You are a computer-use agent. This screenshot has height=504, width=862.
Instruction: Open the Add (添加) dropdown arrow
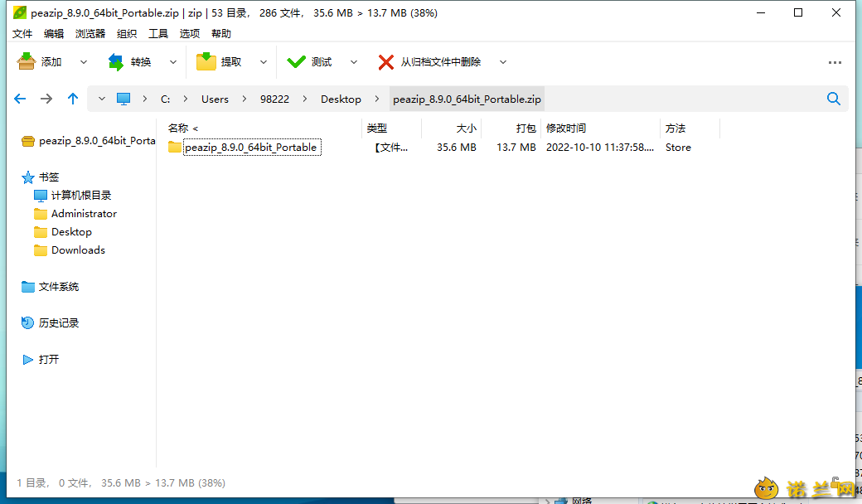tap(84, 62)
